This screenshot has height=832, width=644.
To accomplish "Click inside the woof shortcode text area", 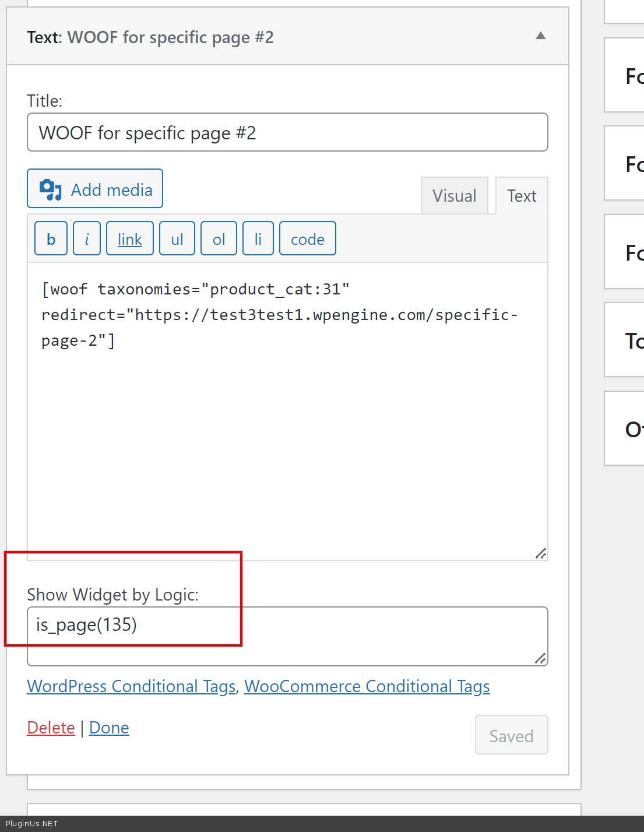I will point(287,437).
